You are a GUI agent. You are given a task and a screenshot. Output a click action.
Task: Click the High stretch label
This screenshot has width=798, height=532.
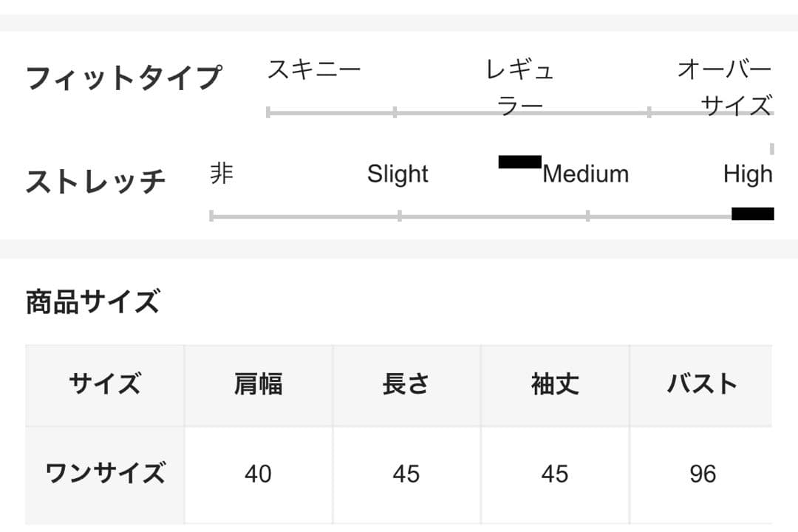748,174
